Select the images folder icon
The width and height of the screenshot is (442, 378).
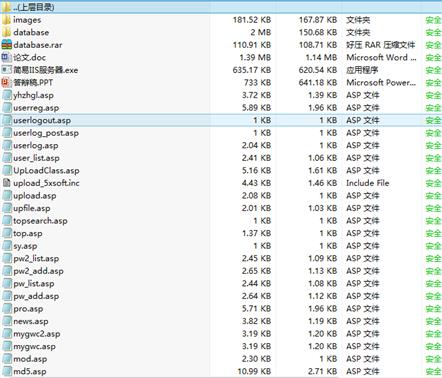click(7, 20)
